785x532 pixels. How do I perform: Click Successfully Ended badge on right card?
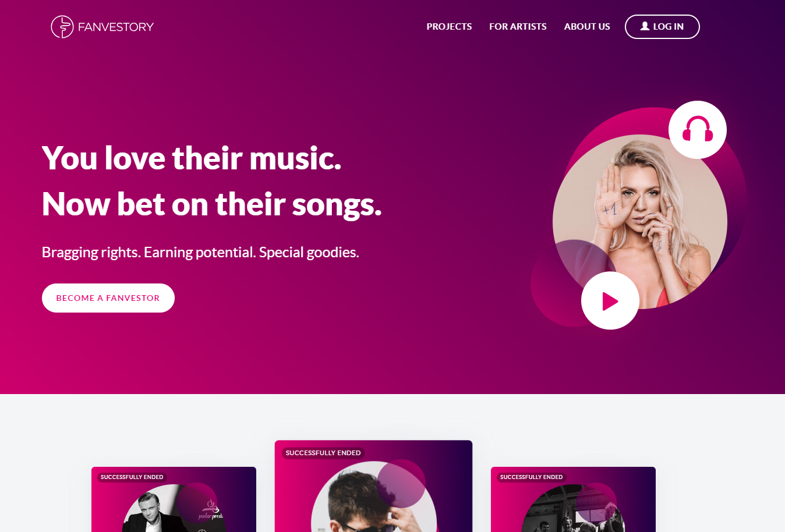click(x=531, y=477)
